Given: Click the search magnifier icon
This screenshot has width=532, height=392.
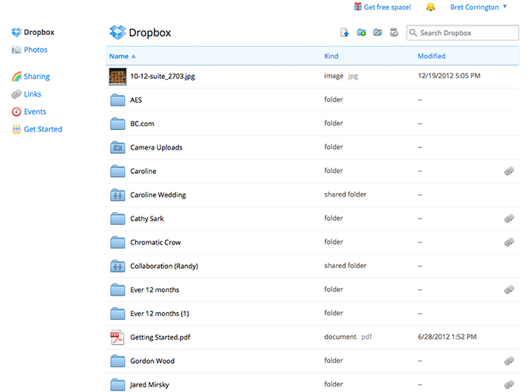Looking at the screenshot, I should point(413,33).
